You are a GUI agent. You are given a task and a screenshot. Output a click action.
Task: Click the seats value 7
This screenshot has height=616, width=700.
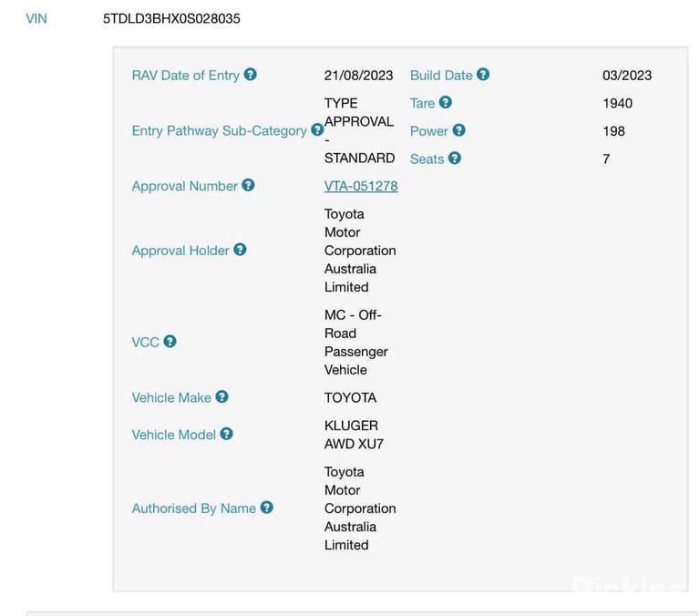(606, 159)
